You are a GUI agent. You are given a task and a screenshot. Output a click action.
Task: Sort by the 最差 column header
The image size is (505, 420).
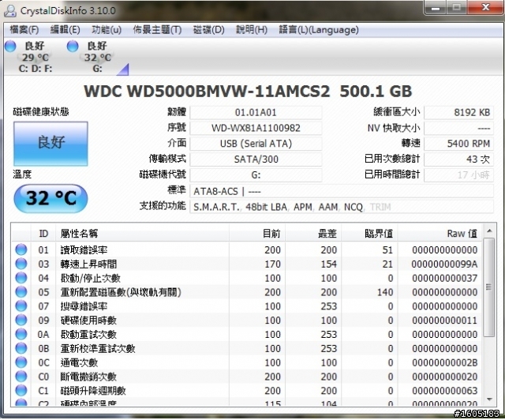point(313,234)
